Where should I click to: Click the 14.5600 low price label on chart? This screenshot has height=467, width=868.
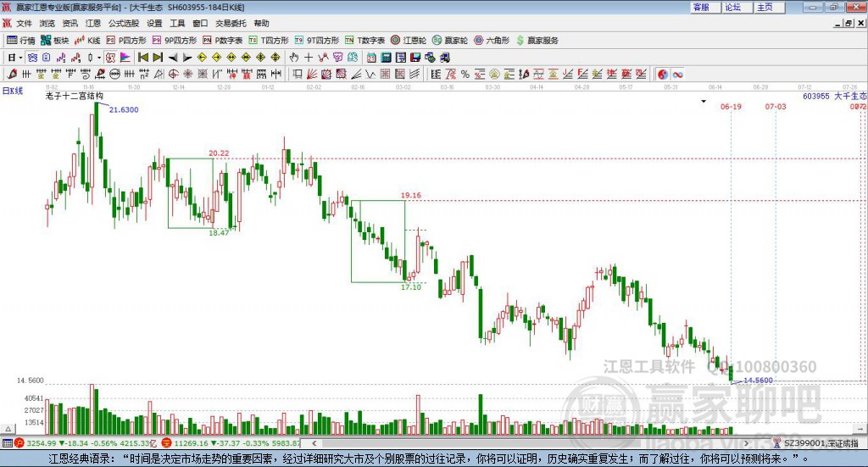tap(758, 381)
